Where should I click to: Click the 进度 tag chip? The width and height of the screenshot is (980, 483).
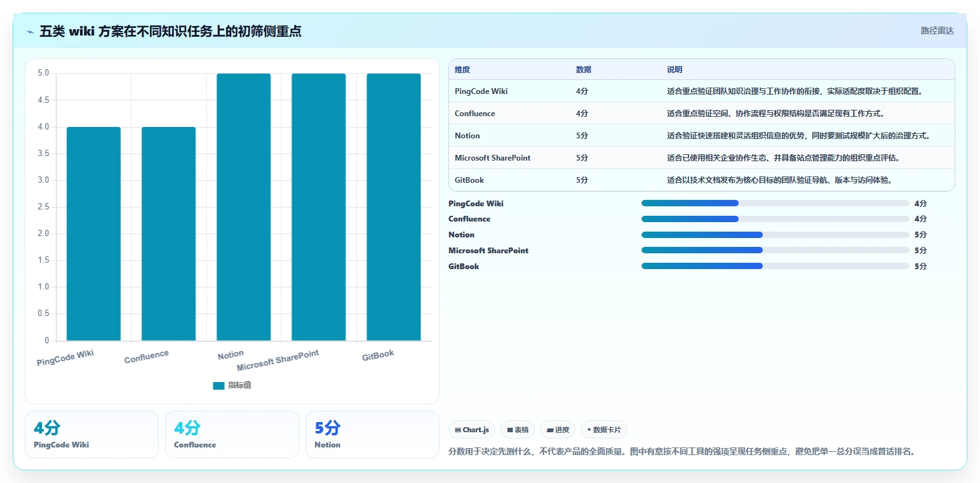point(558,430)
